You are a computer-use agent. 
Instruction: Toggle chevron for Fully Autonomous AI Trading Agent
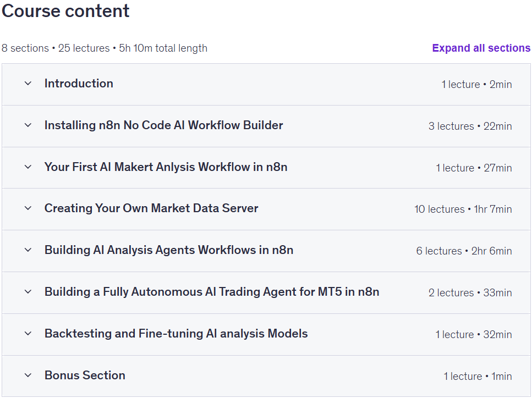point(28,291)
